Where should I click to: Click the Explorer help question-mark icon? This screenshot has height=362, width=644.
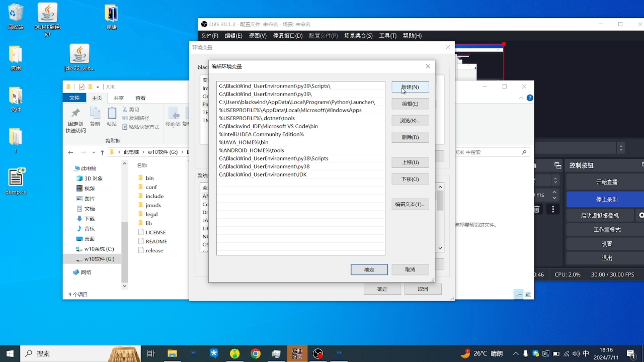point(530,98)
